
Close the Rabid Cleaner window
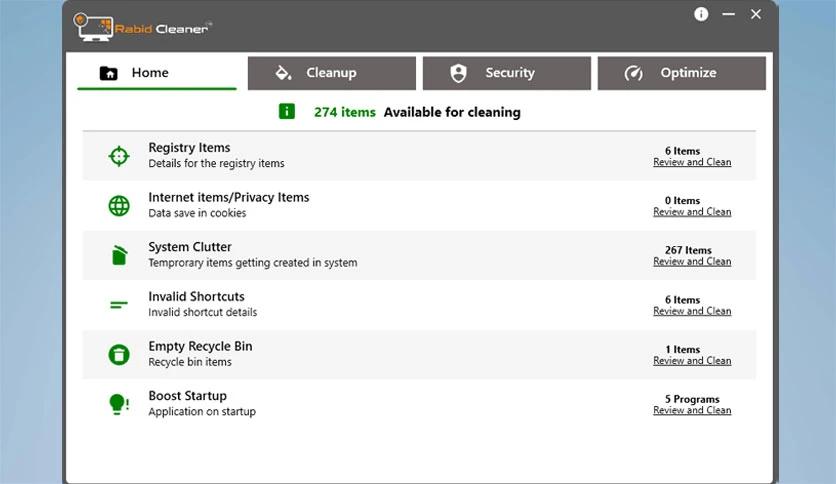pyautogui.click(x=755, y=14)
